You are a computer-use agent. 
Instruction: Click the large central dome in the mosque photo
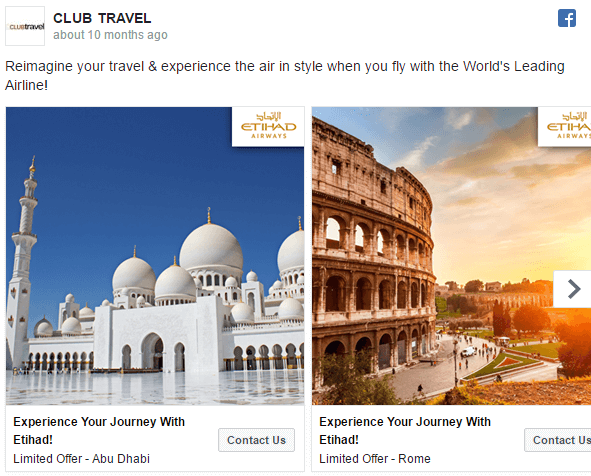[x=211, y=249]
